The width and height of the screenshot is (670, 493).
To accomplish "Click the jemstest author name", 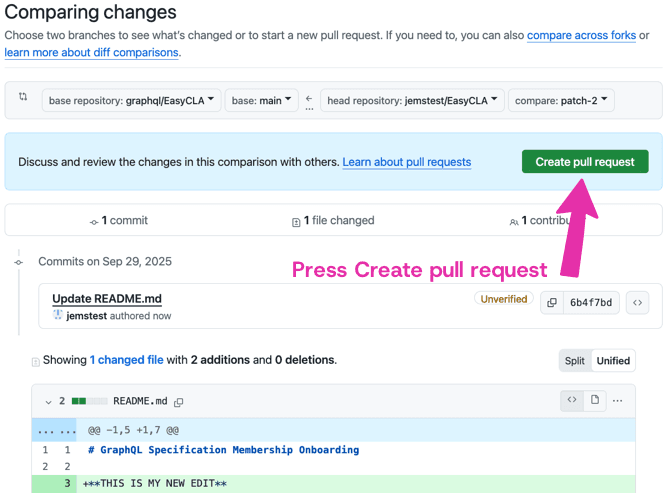I will [87, 316].
